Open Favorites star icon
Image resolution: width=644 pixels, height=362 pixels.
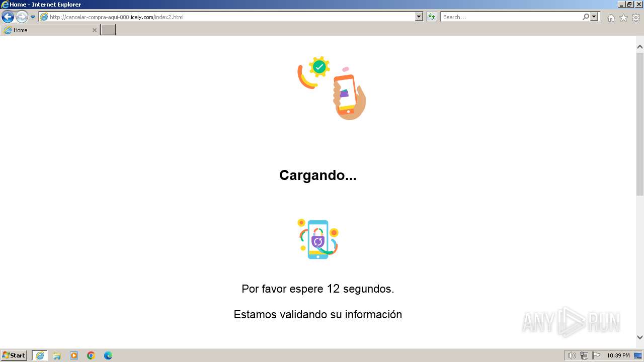click(x=623, y=18)
